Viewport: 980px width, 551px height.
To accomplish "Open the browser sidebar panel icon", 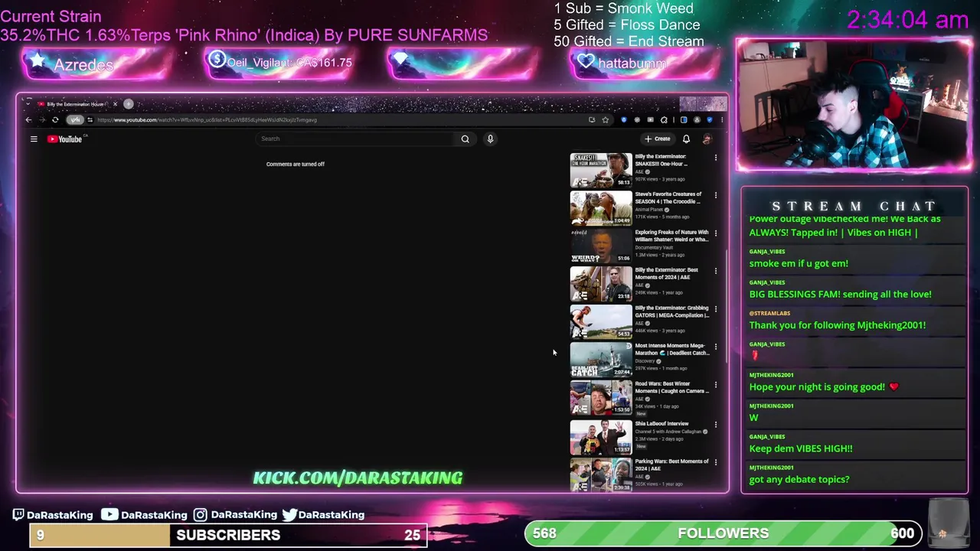I will point(684,119).
